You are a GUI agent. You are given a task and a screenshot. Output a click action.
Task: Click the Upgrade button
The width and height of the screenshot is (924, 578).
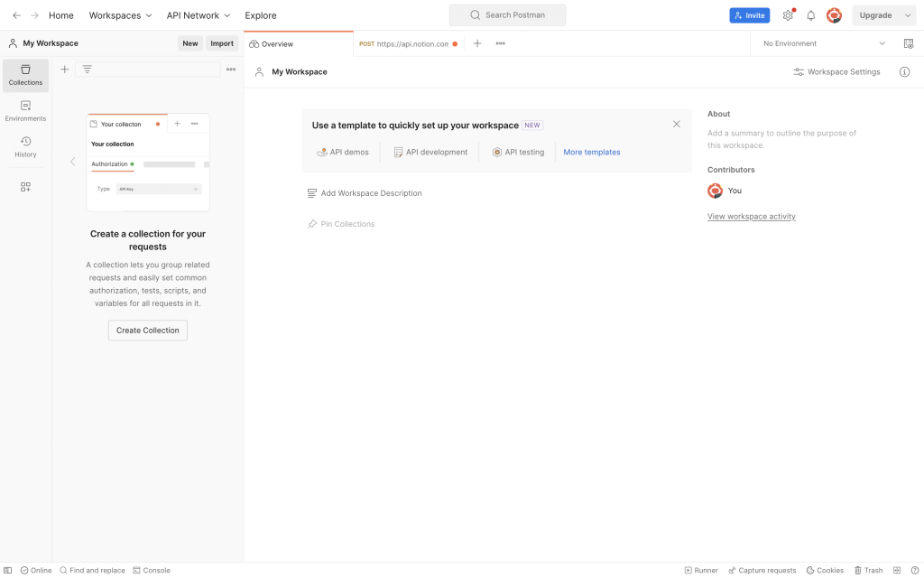[x=875, y=15]
